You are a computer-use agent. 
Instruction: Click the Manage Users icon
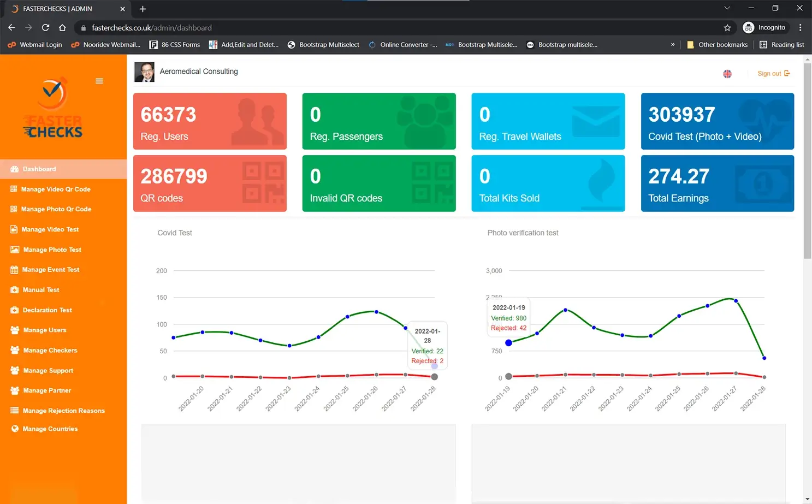(x=14, y=330)
